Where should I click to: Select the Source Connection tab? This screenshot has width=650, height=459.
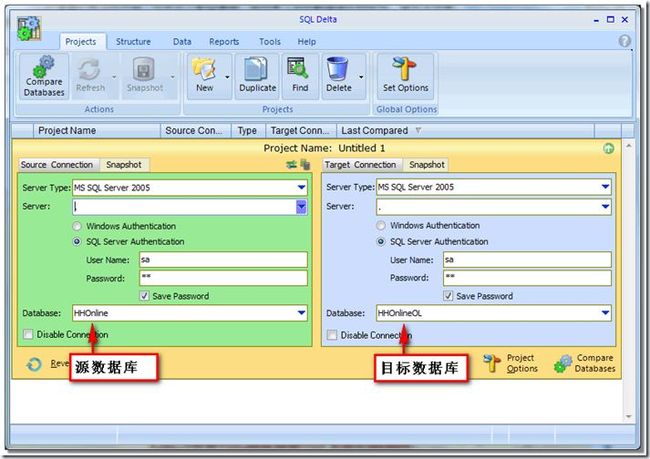tap(57, 165)
